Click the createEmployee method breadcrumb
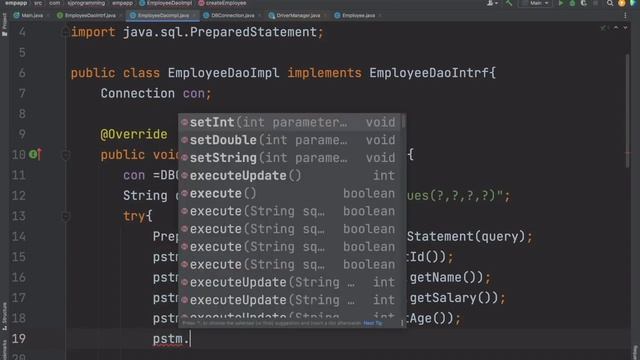640x360 pixels. pos(222,3)
